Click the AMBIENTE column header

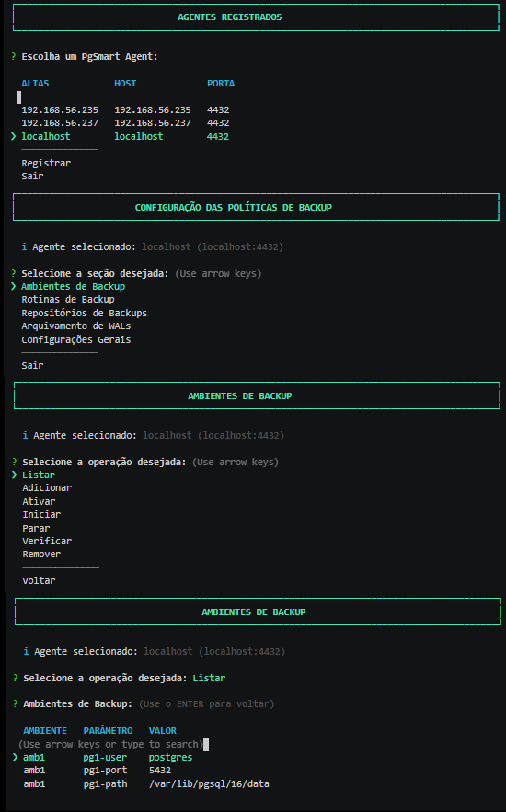click(x=45, y=731)
